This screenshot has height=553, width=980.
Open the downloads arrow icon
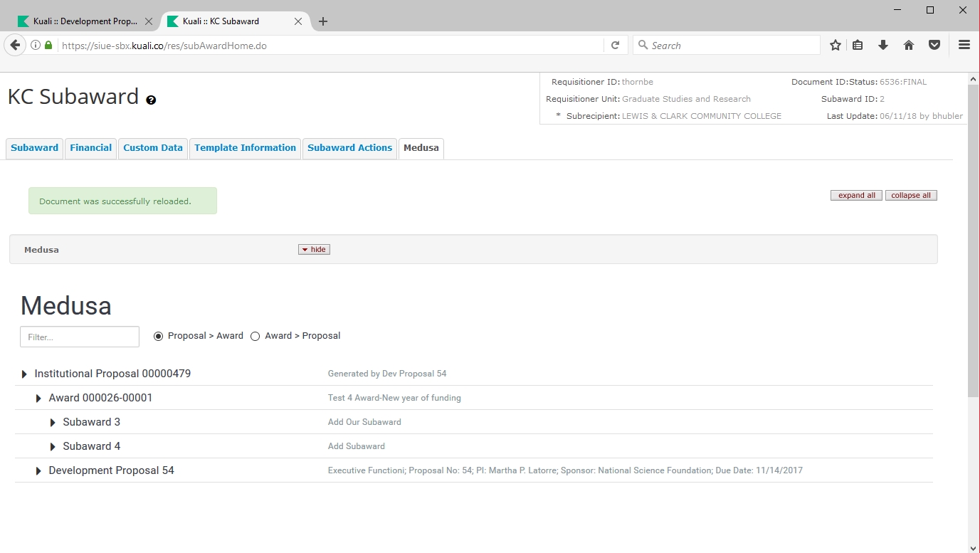point(883,45)
